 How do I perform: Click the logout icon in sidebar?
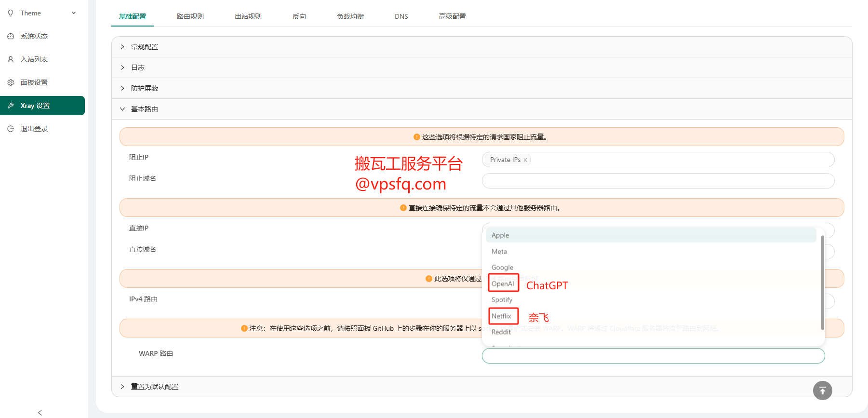(x=11, y=129)
